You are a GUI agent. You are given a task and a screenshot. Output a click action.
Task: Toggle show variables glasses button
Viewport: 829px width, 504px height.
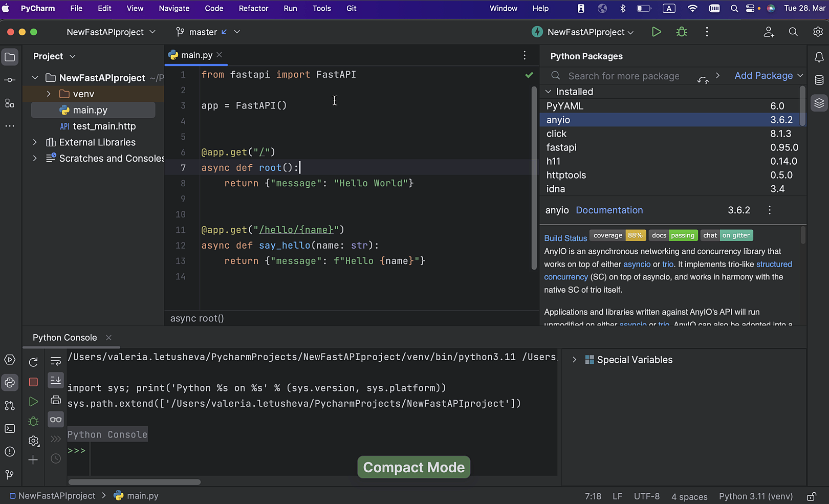coord(56,420)
